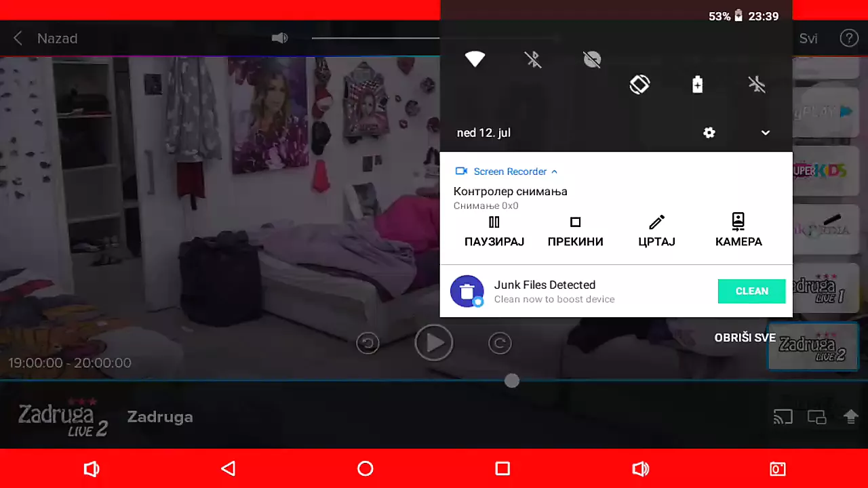Click the video seek slider handle
Viewport: 868px width, 488px height.
coord(512,381)
